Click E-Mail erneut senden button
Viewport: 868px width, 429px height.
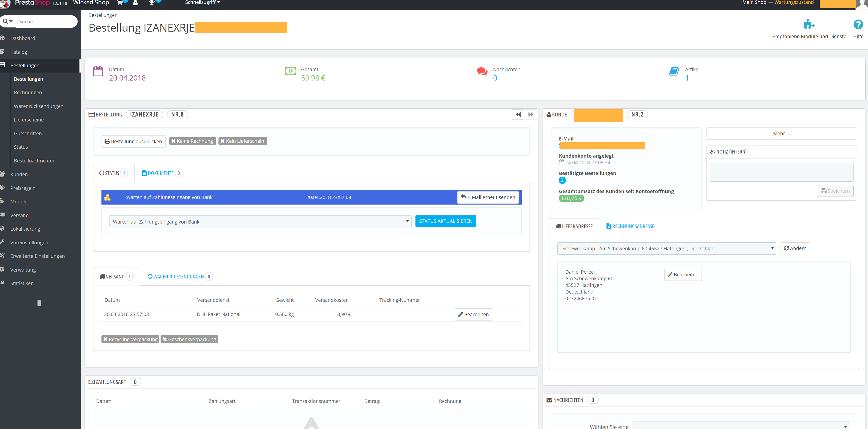pos(488,197)
